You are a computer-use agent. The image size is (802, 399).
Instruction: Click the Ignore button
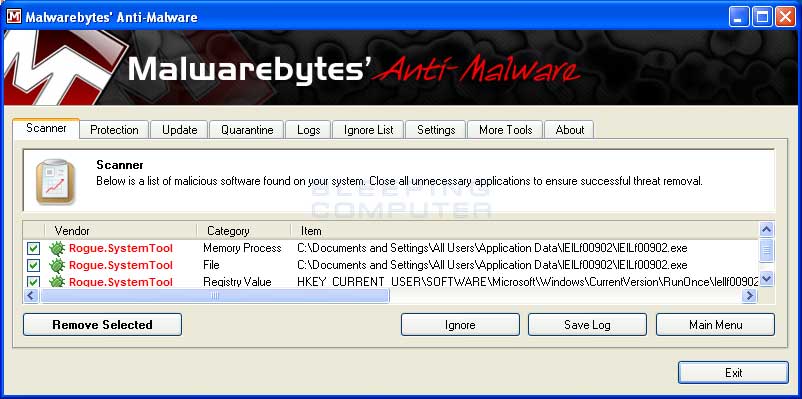(460, 325)
